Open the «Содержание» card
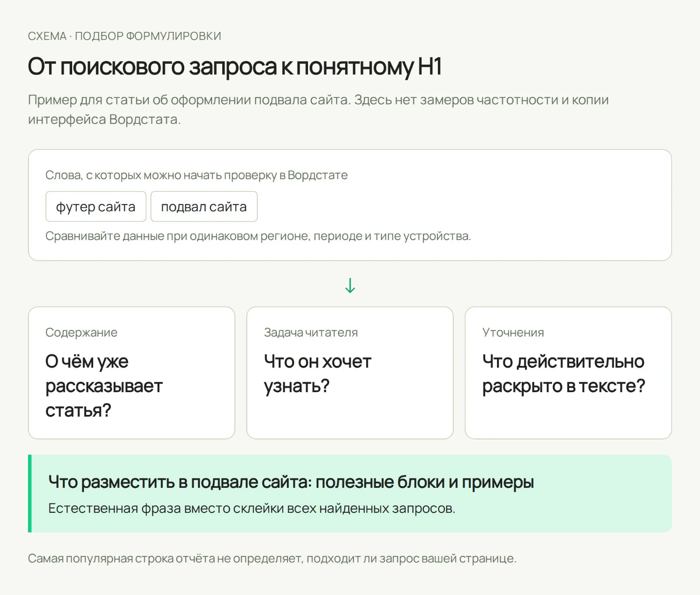 tap(131, 373)
